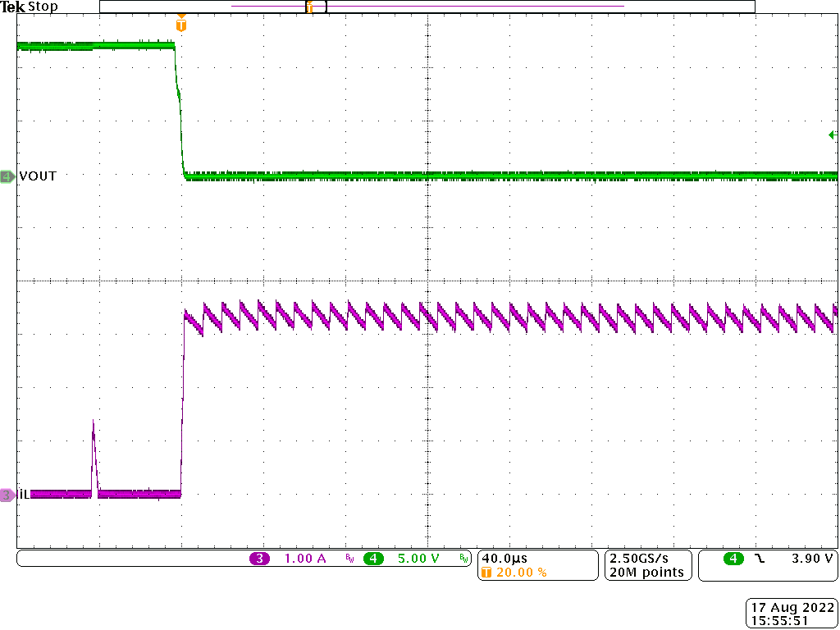Screen dimensions: 840x630
Task: Click the green trigger level arrow on right edge
Action: coord(832,135)
